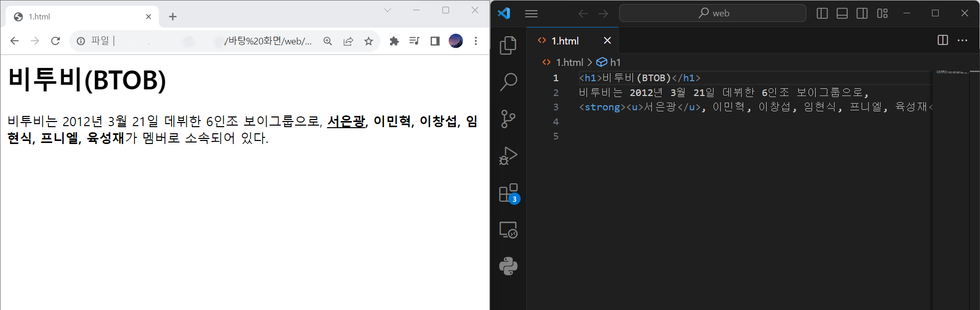Viewport: 980px width, 310px height.
Task: Click the VS Code command center search box
Action: [x=713, y=13]
